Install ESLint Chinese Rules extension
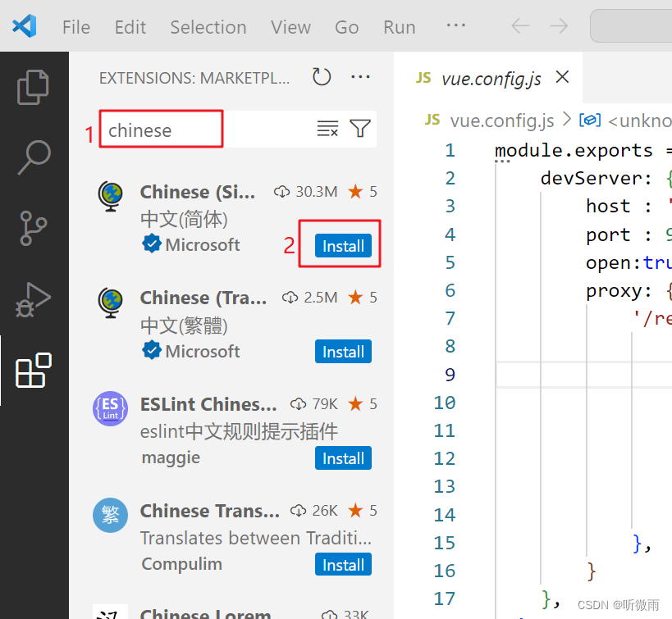This screenshot has height=619, width=672. coord(343,458)
